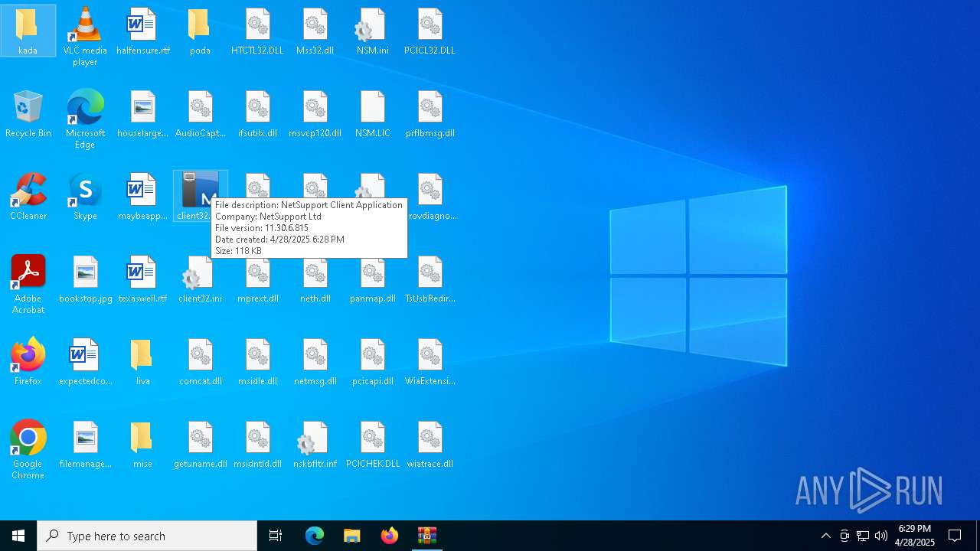Image resolution: width=980 pixels, height=551 pixels.
Task: Launch Edge from the taskbar
Action: click(x=315, y=536)
